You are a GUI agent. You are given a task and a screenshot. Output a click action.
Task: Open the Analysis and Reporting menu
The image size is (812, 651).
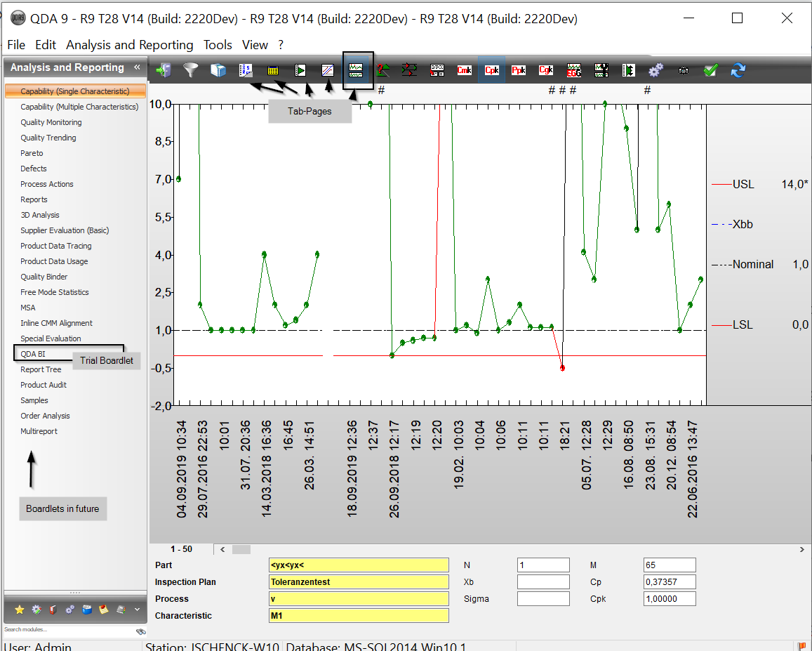coord(129,45)
